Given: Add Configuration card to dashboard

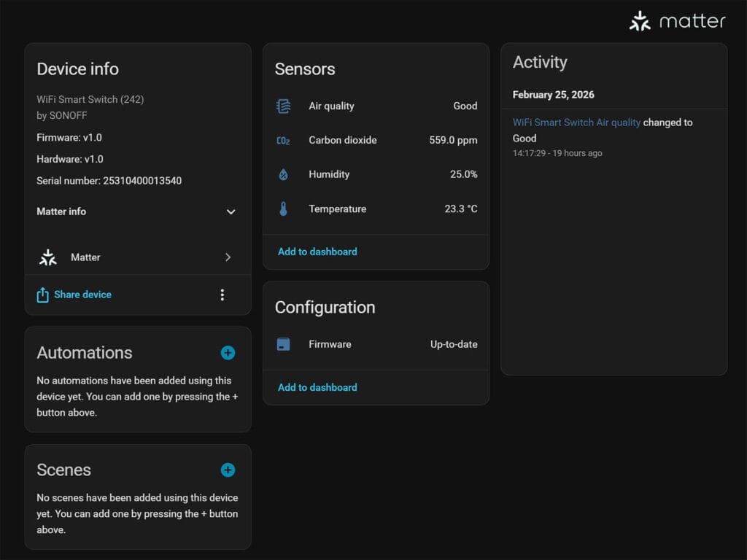Looking at the screenshot, I should (317, 387).
